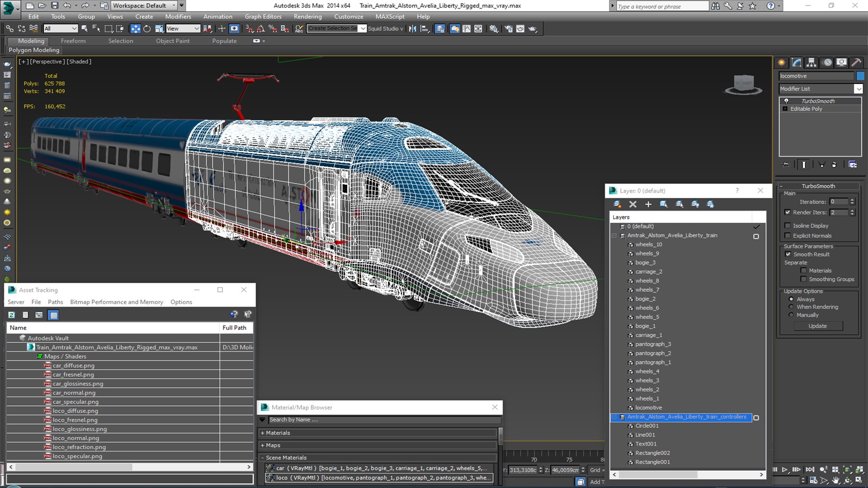Viewport: 868px width, 488px height.
Task: Open the View reference coordinate dropdown
Action: click(x=183, y=28)
